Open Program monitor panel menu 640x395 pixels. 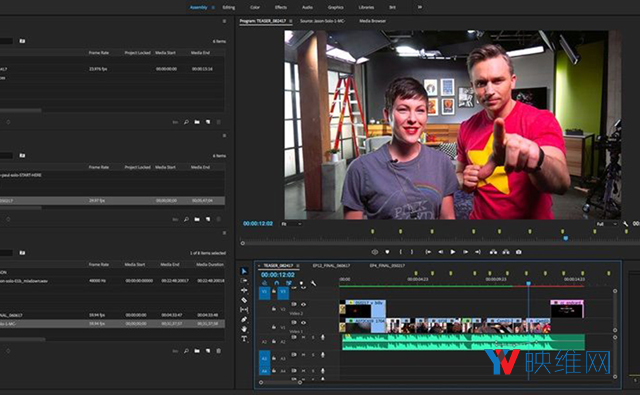pos(291,21)
